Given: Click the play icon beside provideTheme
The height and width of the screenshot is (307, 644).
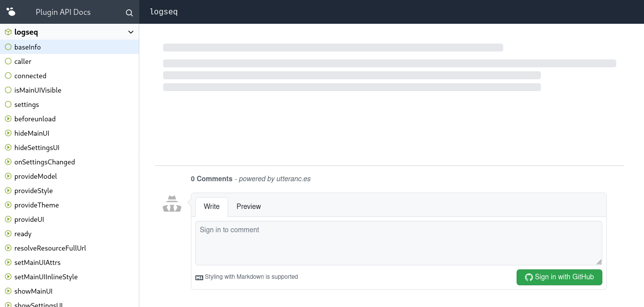Looking at the screenshot, I should tap(8, 205).
